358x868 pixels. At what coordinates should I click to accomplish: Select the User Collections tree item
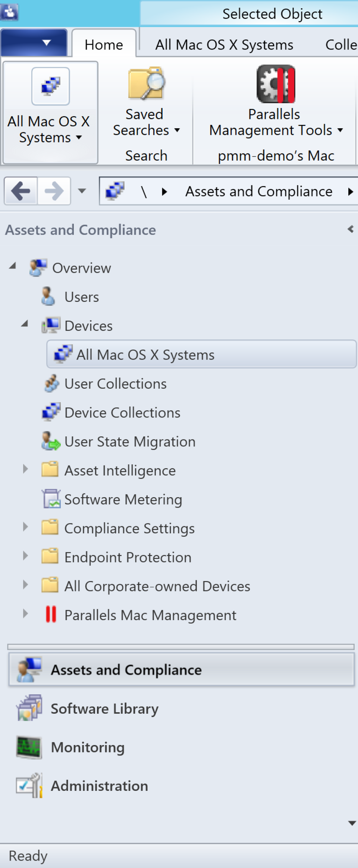pyautogui.click(x=116, y=384)
